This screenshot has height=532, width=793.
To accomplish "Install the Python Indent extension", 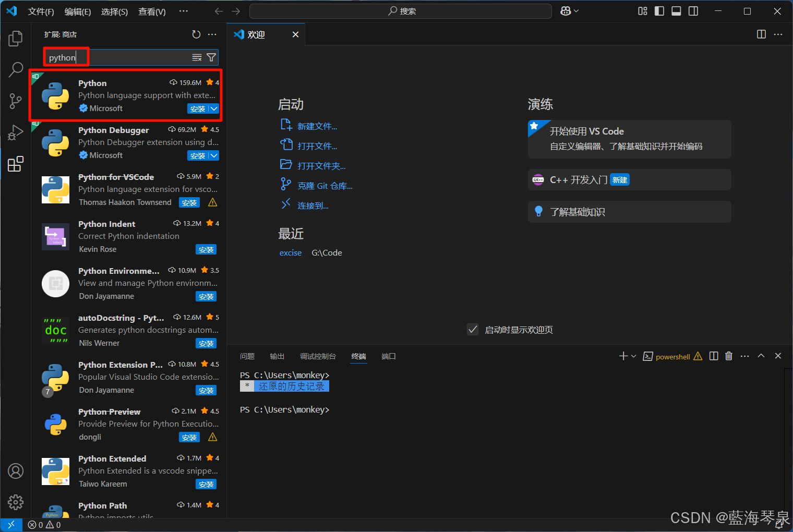I will click(206, 249).
